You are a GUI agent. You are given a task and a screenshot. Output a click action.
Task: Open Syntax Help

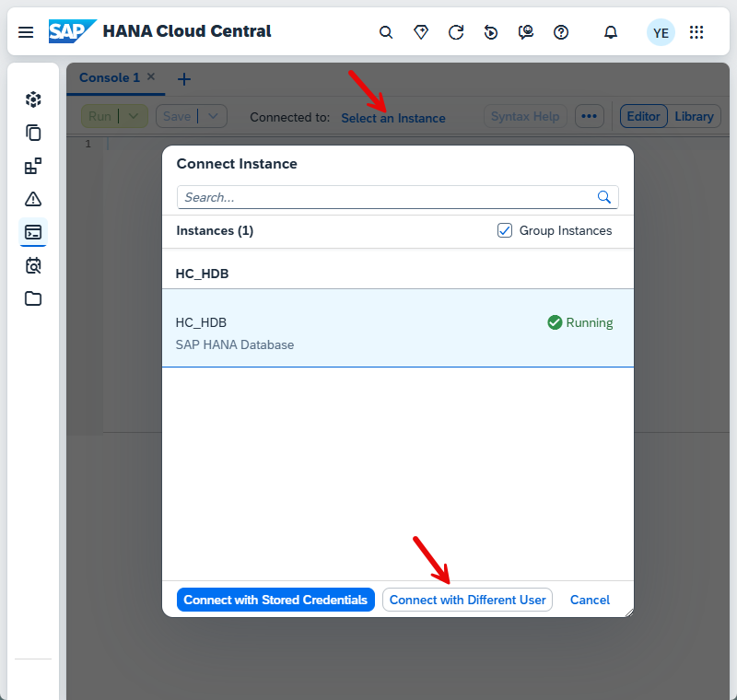click(525, 116)
